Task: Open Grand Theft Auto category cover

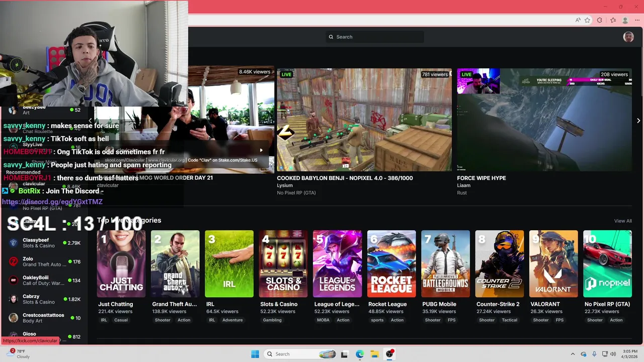Action: (x=175, y=263)
